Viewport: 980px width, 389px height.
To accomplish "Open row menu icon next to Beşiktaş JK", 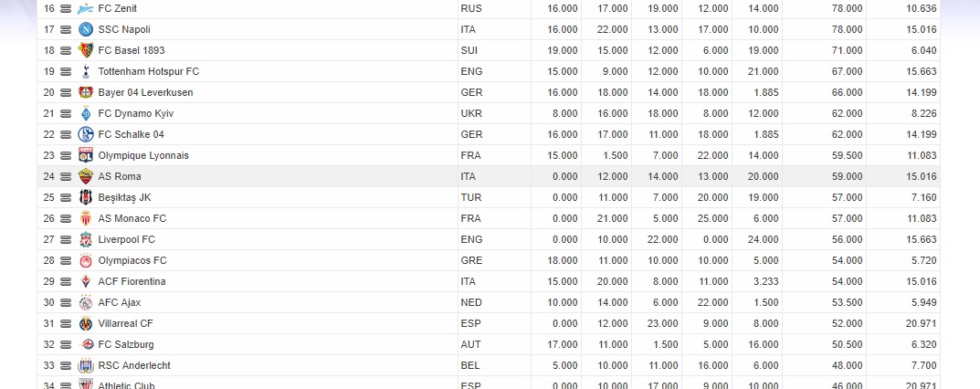I will [66, 197].
